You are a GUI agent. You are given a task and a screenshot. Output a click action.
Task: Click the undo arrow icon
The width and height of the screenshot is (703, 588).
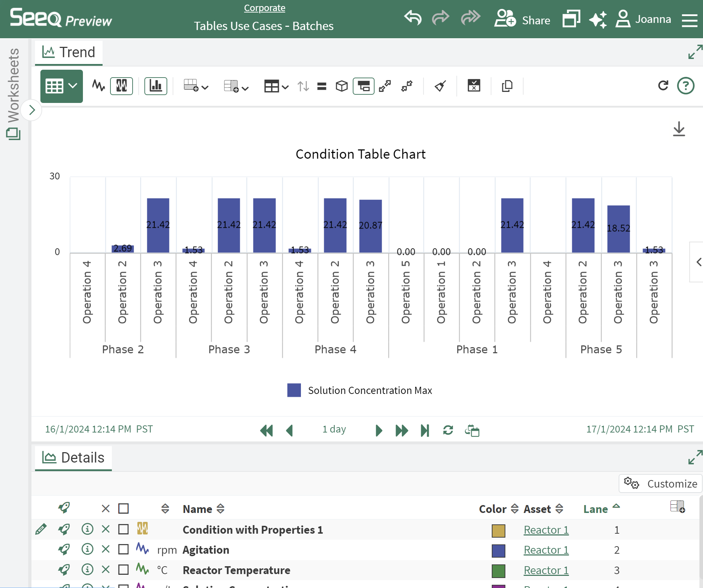[413, 18]
